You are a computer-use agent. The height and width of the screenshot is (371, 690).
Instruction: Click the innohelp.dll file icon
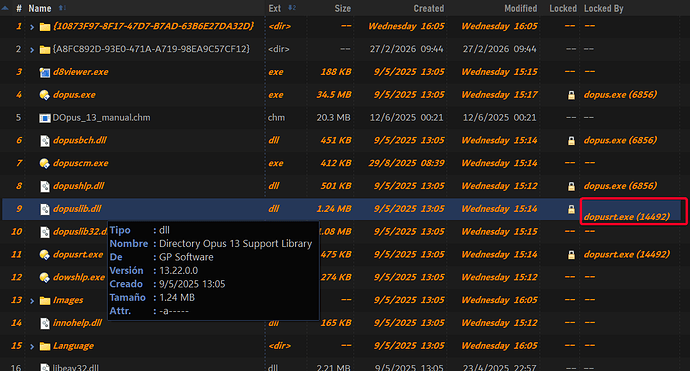pos(44,323)
